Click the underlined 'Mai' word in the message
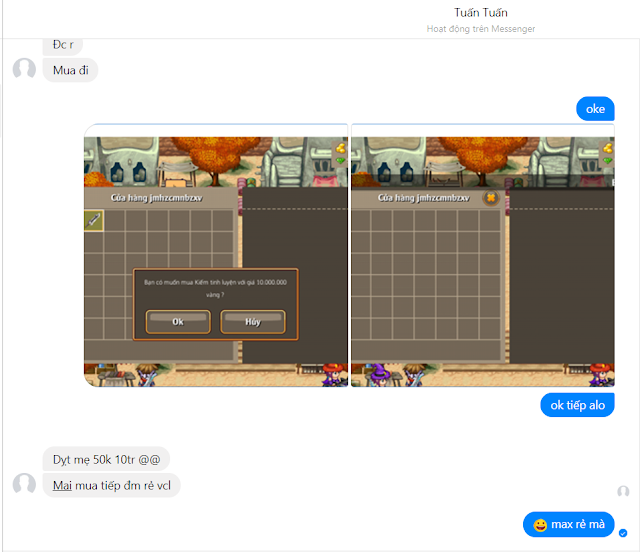 62,485
